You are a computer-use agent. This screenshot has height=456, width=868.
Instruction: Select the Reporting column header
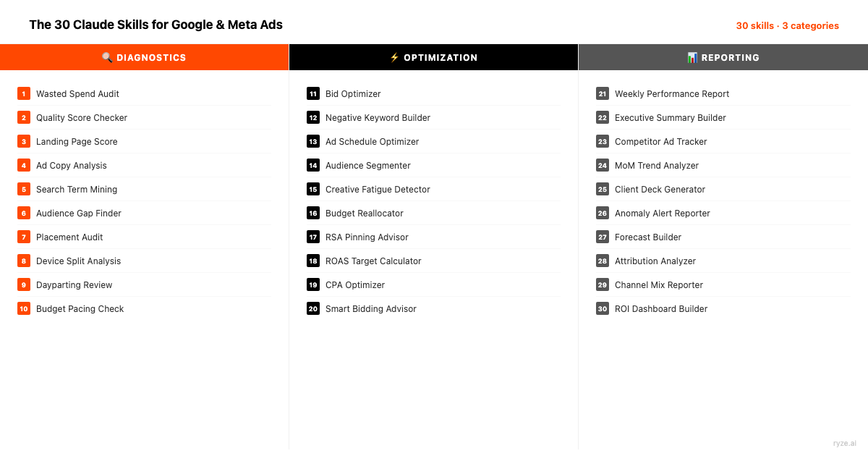pyautogui.click(x=730, y=58)
